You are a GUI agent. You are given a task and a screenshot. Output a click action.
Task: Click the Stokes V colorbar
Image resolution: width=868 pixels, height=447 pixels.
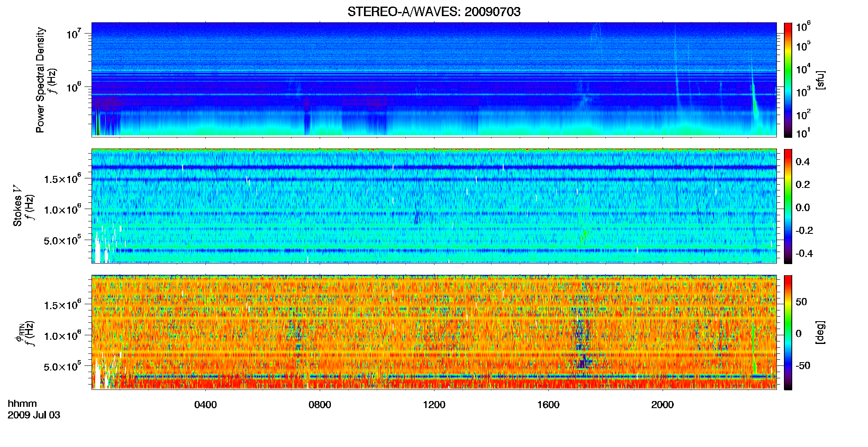point(788,206)
